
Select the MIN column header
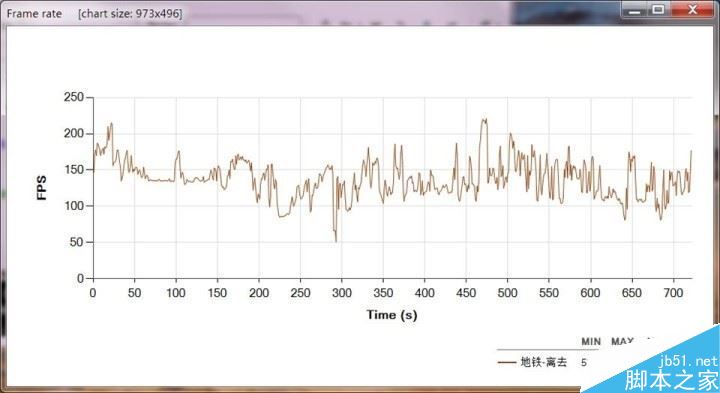591,342
